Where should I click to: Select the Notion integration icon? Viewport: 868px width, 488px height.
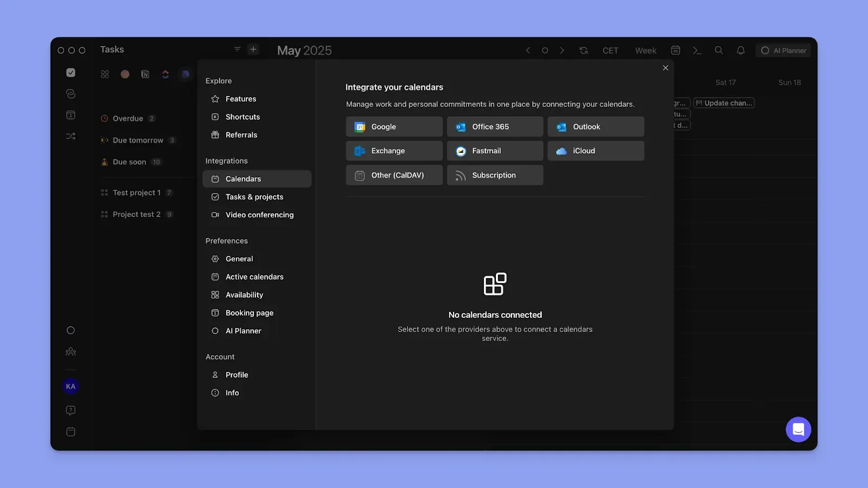point(145,74)
